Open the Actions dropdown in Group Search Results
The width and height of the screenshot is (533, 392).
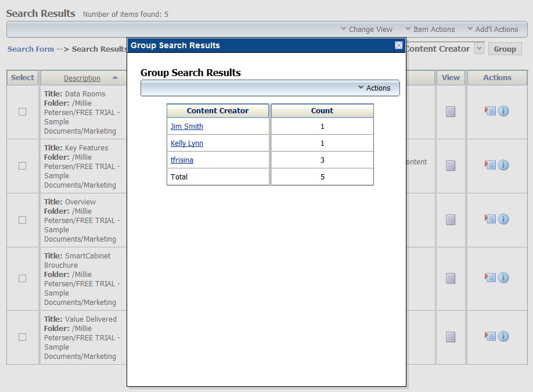[x=374, y=88]
